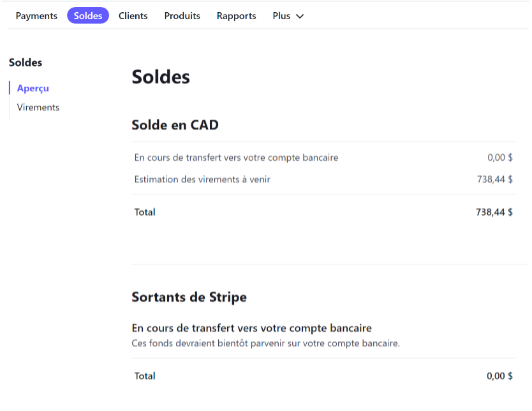This screenshot has height=411, width=532.
Task: Click the 738,44 $ estimated payout amount
Action: pos(495,179)
